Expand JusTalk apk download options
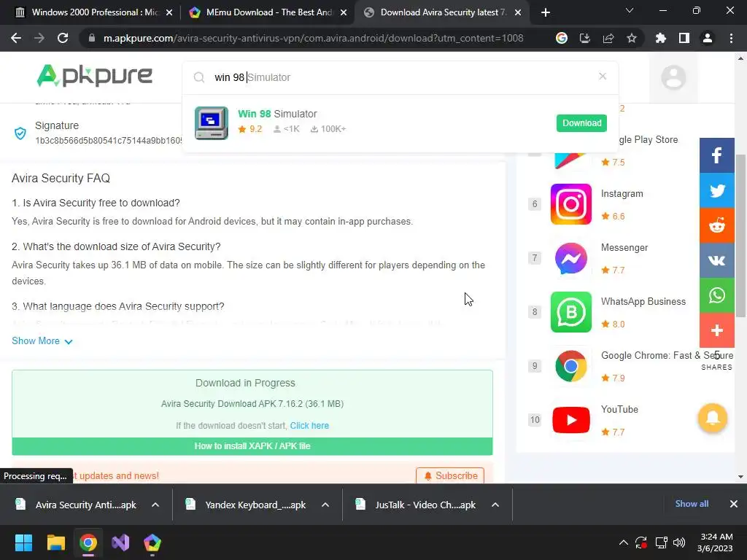Image resolution: width=747 pixels, height=560 pixels. [495, 505]
